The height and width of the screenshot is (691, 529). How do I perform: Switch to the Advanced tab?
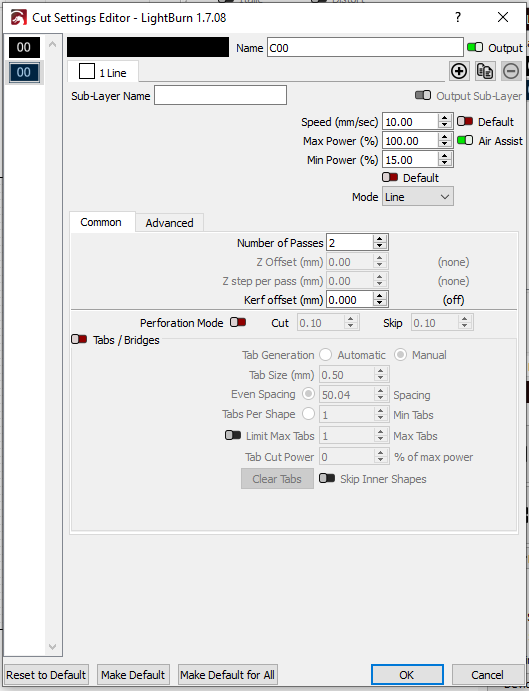[169, 223]
